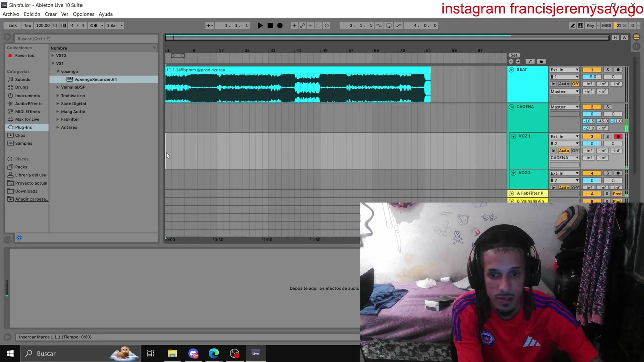The image size is (644, 362).
Task: Click the Session Record circle icon
Action: 327,25
